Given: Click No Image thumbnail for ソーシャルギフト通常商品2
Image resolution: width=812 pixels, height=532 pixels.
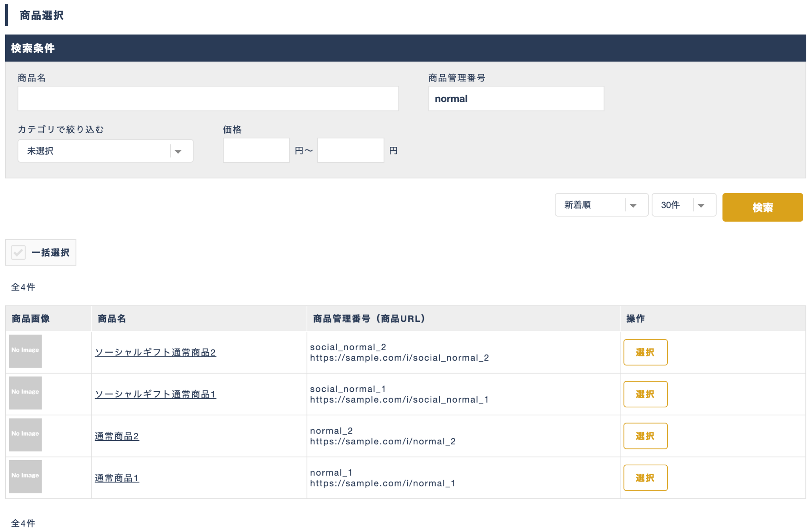Looking at the screenshot, I should point(25,351).
